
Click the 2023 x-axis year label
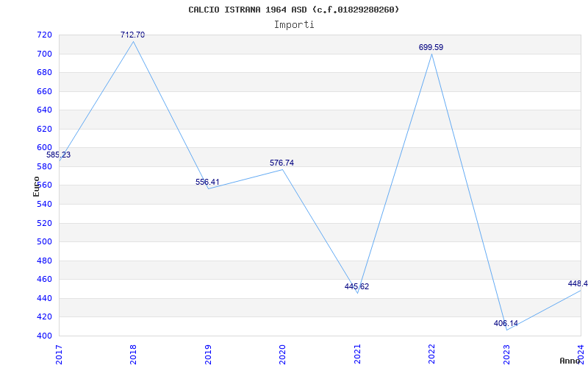[x=506, y=355]
